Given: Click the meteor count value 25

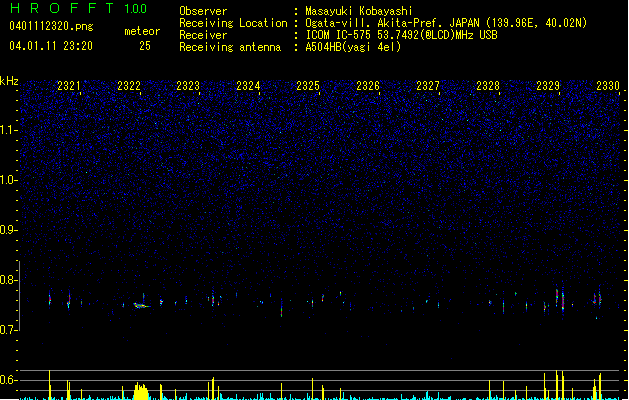Looking at the screenshot, I should (145, 46).
